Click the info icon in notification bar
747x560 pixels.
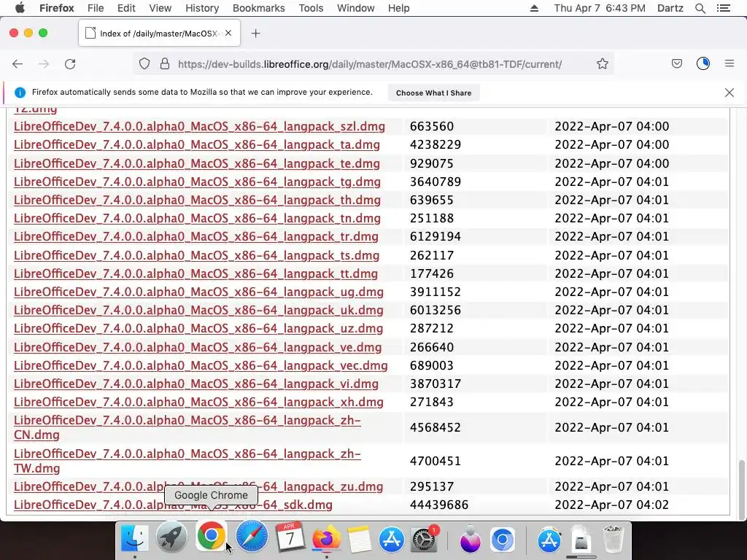pyautogui.click(x=20, y=93)
